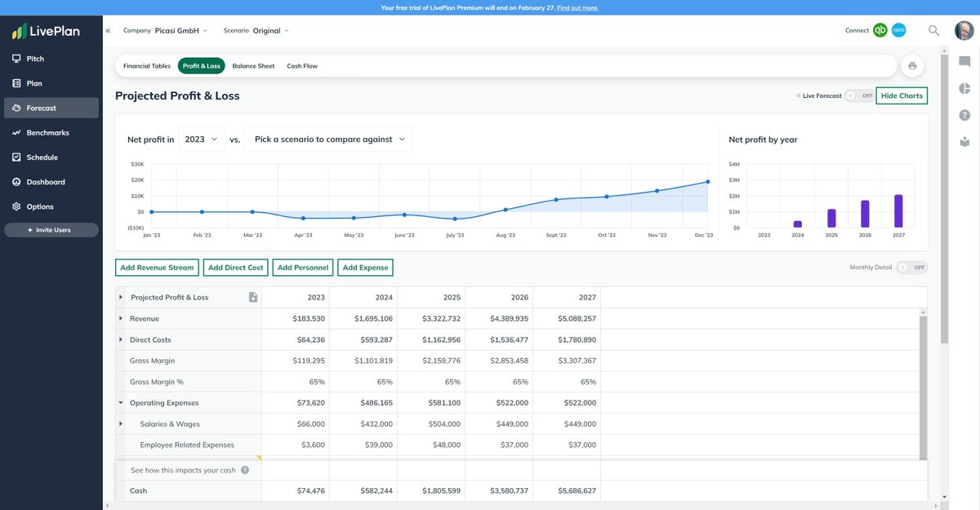The image size is (980, 510).
Task: Expand the Revenue row
Action: click(x=121, y=318)
